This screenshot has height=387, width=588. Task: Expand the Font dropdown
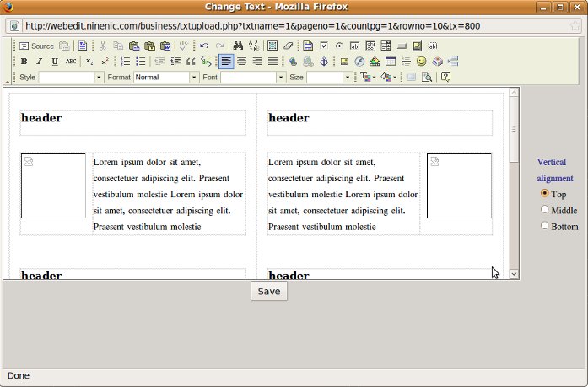click(x=253, y=78)
